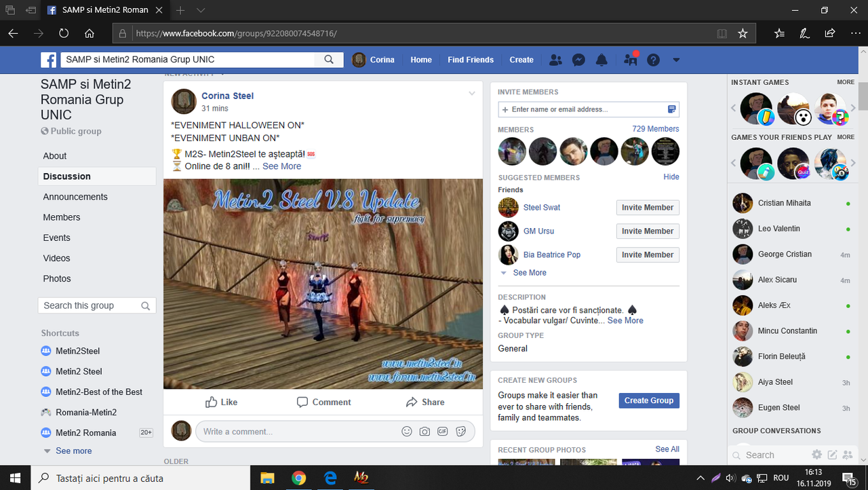Post a sticker using the sticker icon
Viewport: 868px width, 490px height.
point(461,431)
